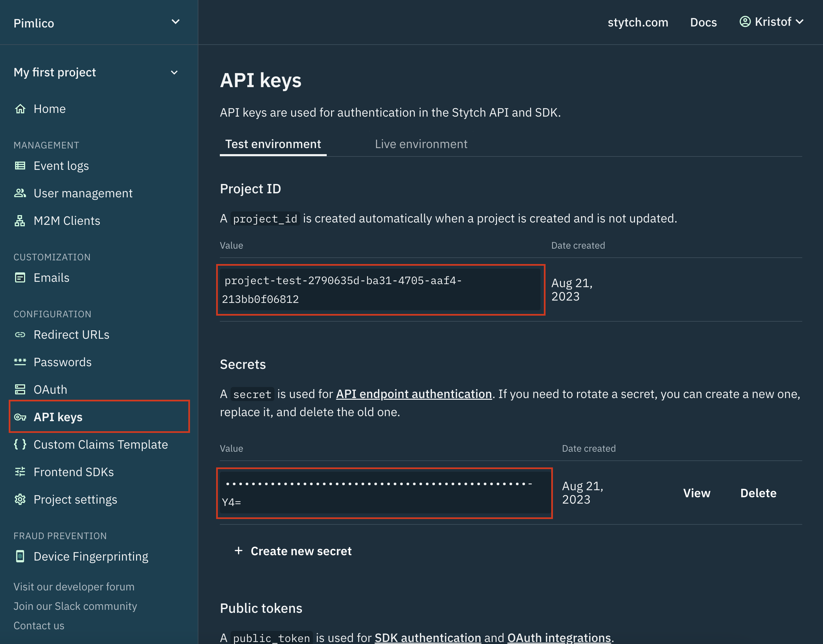
Task: Open the Pimlico organization switcher
Action: (x=99, y=22)
